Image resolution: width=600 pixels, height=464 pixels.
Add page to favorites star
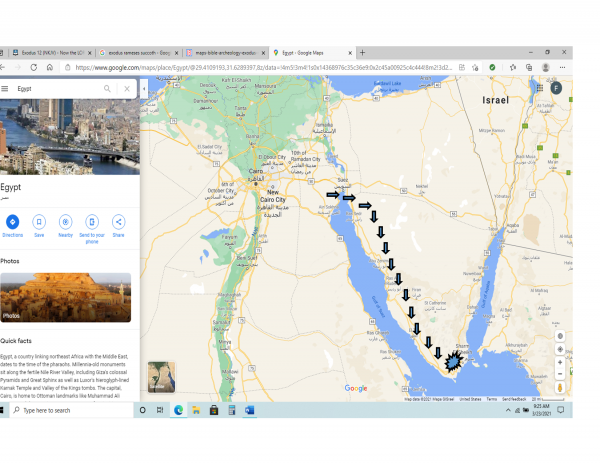point(475,68)
